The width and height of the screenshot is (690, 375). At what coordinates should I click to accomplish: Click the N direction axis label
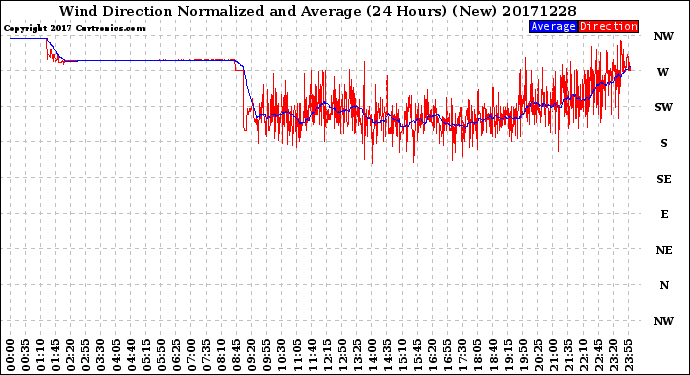point(664,285)
